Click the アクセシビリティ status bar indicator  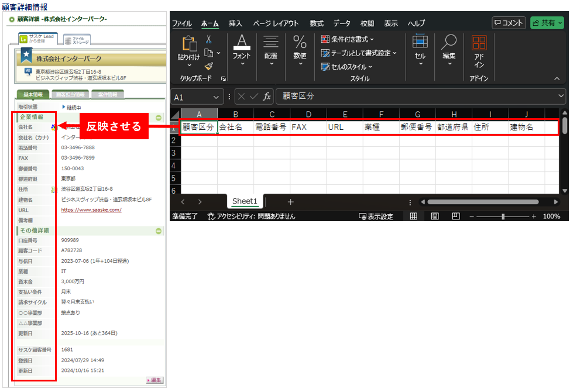251,216
